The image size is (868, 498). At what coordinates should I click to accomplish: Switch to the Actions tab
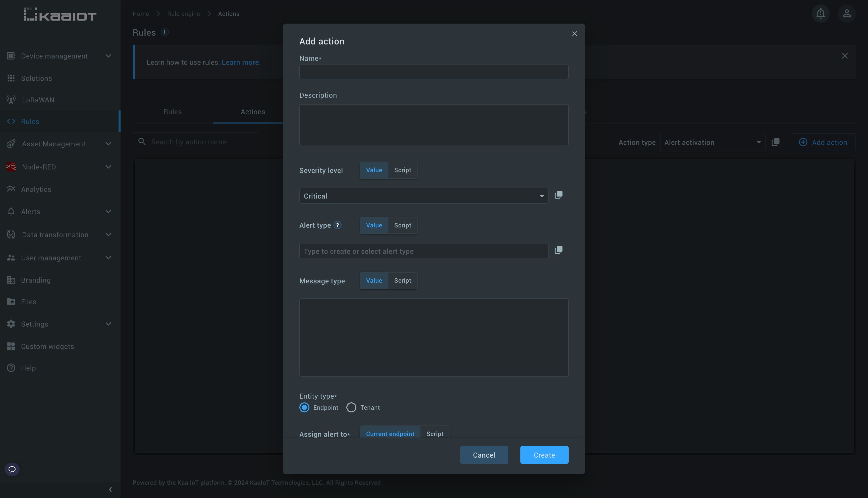(252, 112)
